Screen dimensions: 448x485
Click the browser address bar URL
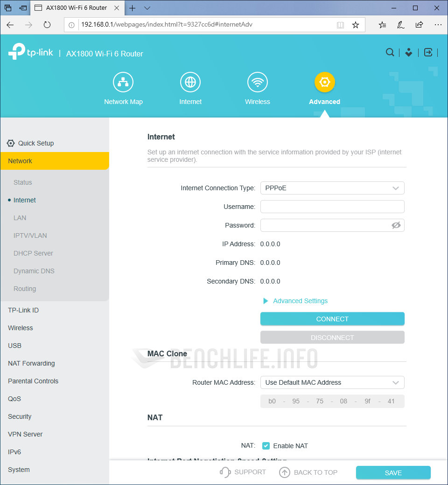(x=167, y=25)
